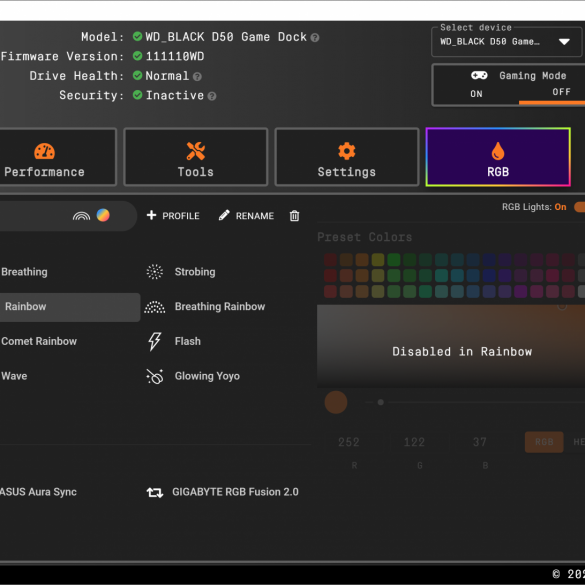Click the color picker gradient area
The width and height of the screenshot is (585, 585).
click(x=451, y=346)
